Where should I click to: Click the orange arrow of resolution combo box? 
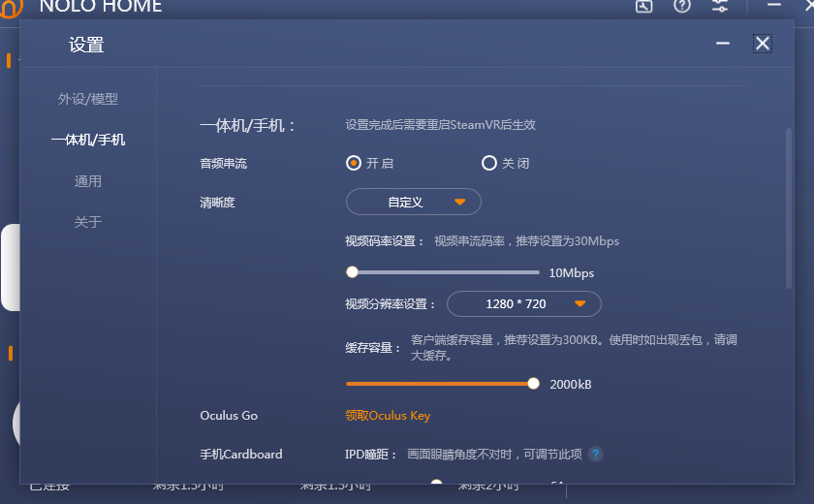[580, 304]
